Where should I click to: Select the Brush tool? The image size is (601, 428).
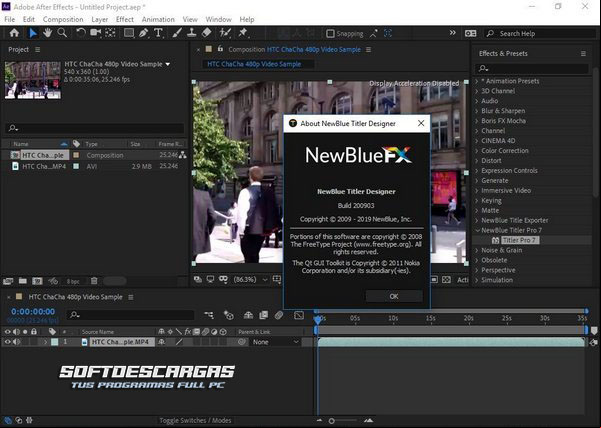click(177, 33)
